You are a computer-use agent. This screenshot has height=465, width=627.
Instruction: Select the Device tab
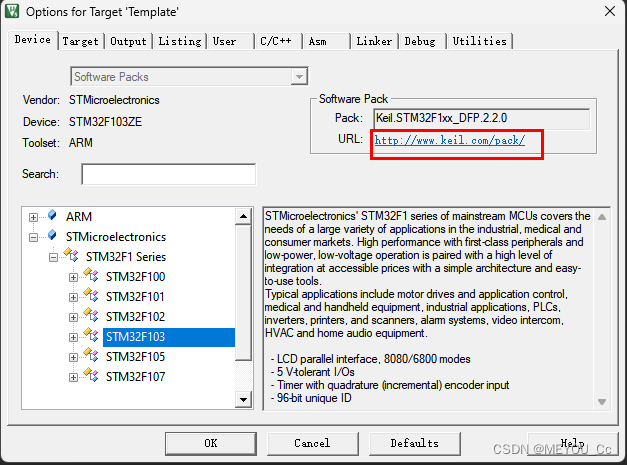(x=33, y=40)
